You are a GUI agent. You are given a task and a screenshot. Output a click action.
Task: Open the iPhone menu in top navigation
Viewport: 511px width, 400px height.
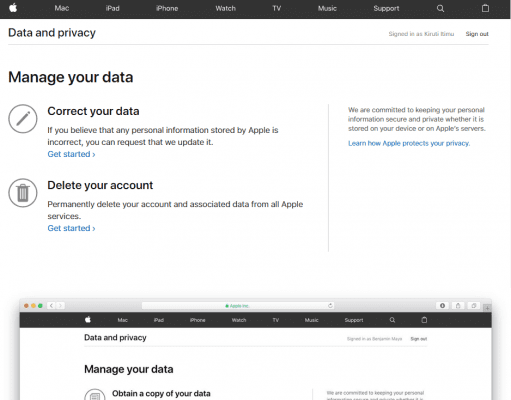pyautogui.click(x=167, y=8)
